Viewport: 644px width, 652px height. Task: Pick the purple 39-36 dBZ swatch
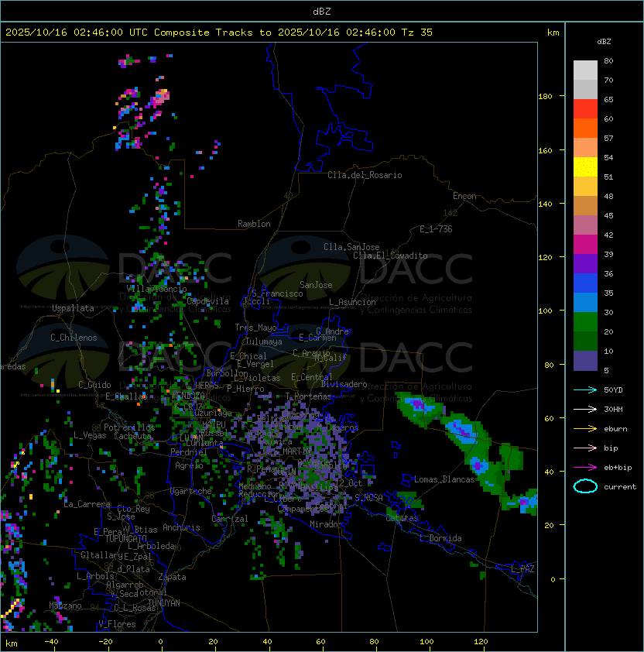coord(585,263)
